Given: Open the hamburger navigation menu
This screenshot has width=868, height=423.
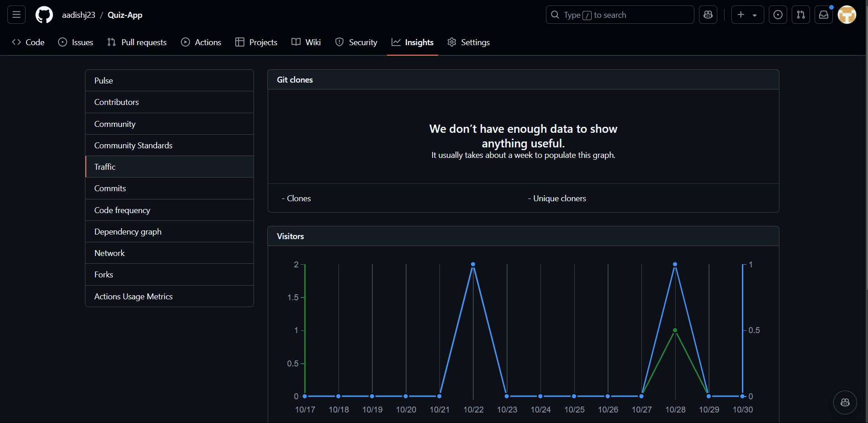Looking at the screenshot, I should coord(16,15).
